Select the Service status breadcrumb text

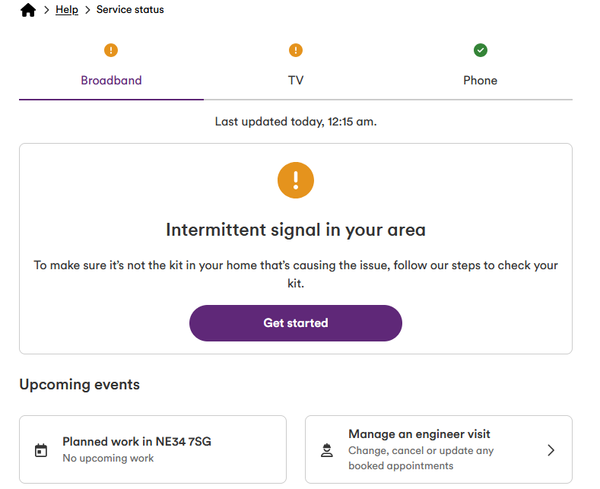pyautogui.click(x=130, y=10)
